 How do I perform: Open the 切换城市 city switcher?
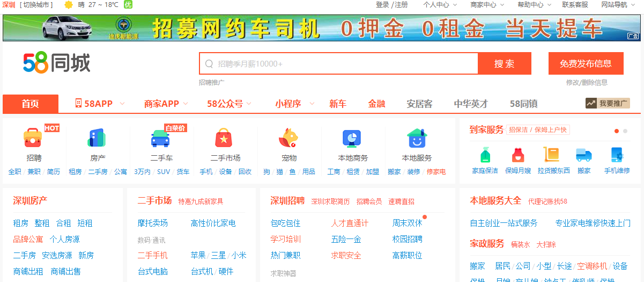(36, 5)
